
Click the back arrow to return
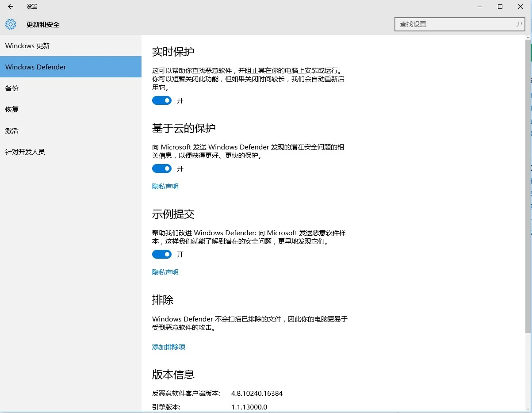pos(10,7)
